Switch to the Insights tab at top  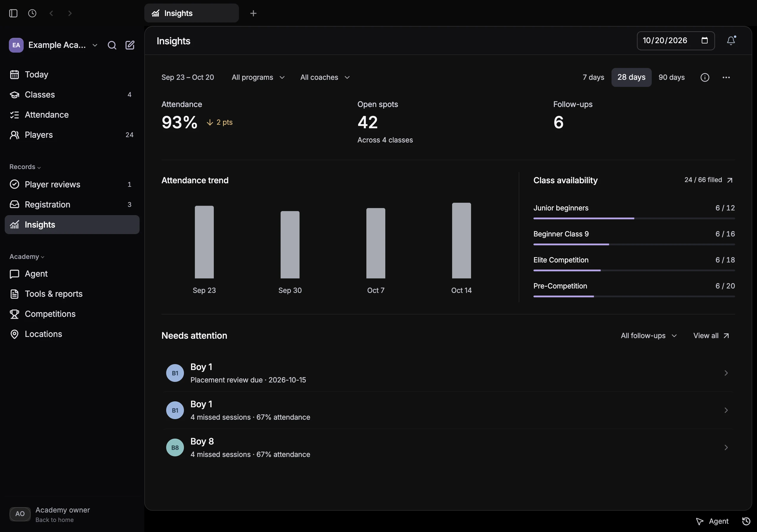(191, 13)
